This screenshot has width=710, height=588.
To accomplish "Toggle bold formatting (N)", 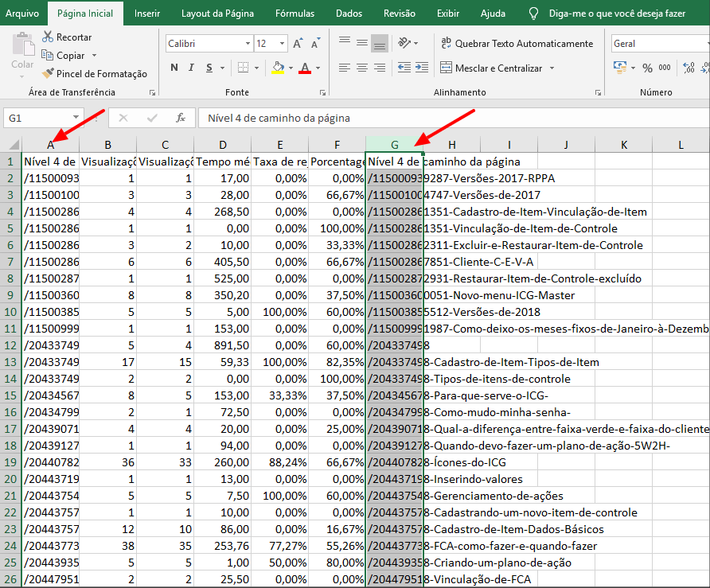I will 174,68.
